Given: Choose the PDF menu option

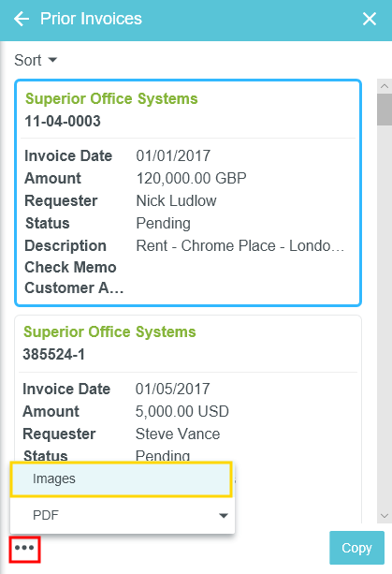Looking at the screenshot, I should click(x=123, y=515).
